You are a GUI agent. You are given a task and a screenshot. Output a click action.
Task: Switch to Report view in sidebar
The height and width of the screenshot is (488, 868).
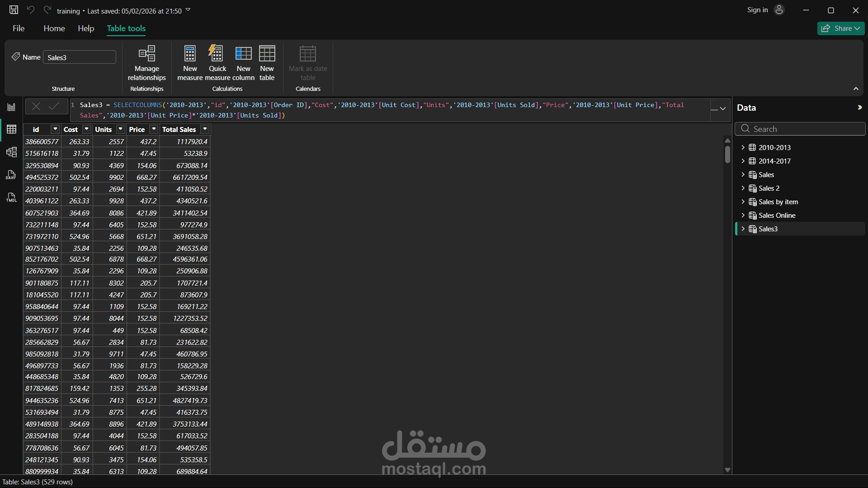(11, 107)
